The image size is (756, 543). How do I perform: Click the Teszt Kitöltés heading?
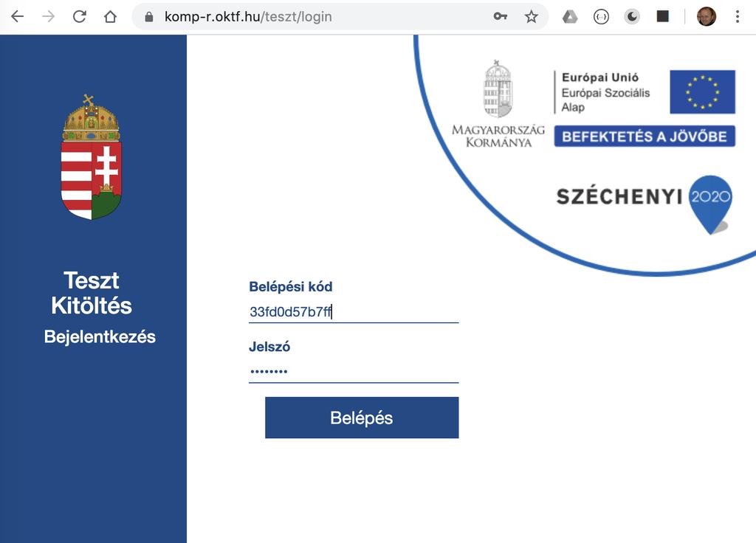click(x=91, y=293)
